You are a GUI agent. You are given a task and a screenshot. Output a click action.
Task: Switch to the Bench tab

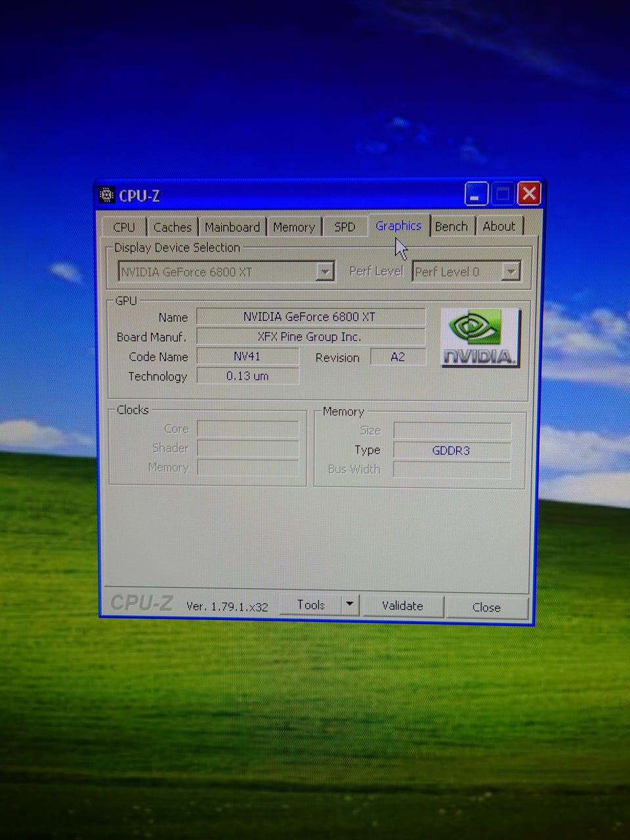(x=451, y=226)
